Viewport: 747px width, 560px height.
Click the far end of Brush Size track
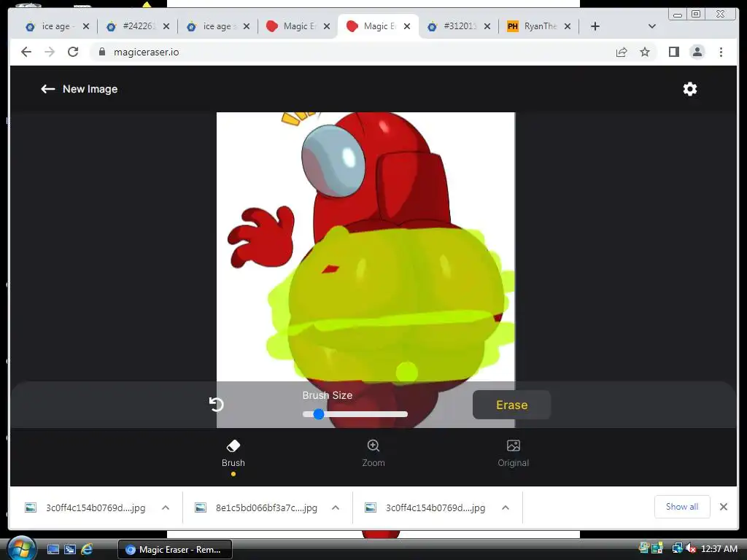tap(405, 414)
